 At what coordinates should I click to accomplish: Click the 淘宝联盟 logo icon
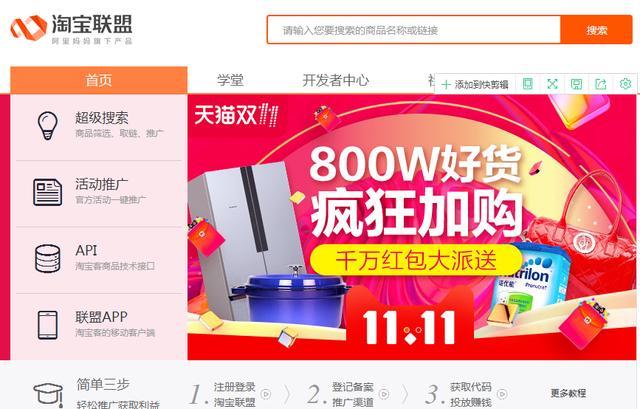(x=29, y=28)
